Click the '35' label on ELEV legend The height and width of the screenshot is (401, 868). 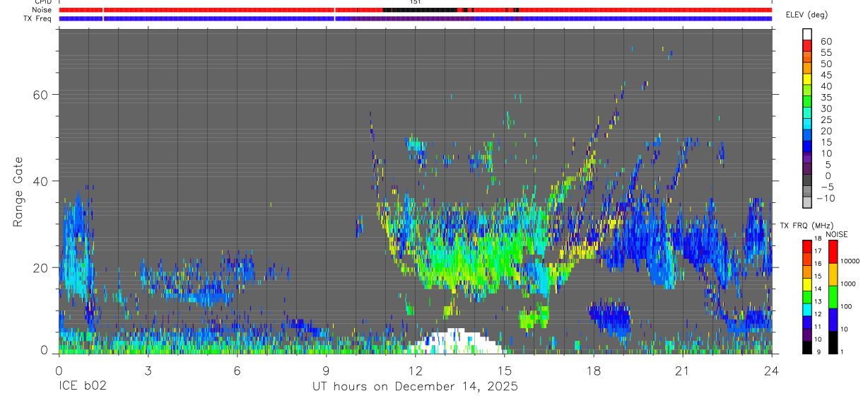[x=826, y=98]
